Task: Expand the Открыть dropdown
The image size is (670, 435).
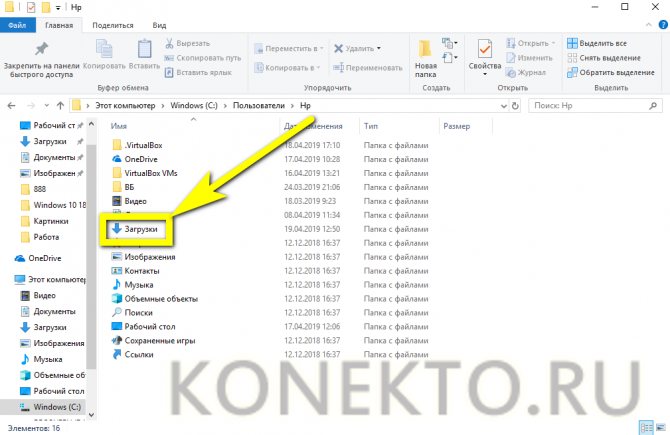Action: tap(554, 43)
